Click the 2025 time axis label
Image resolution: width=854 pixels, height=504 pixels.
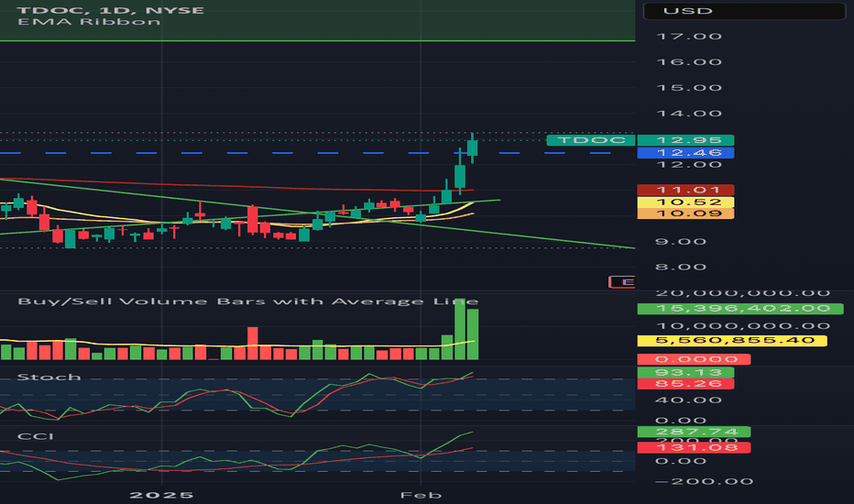(x=162, y=495)
